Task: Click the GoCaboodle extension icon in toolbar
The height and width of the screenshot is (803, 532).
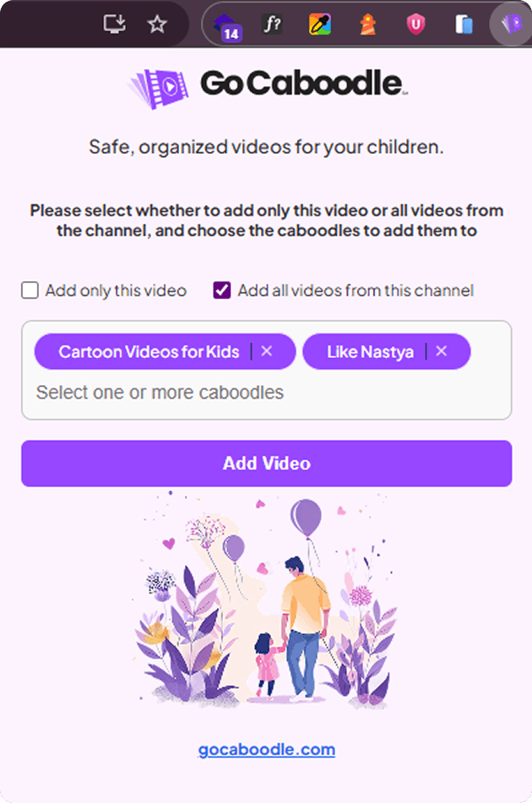Action: point(512,24)
